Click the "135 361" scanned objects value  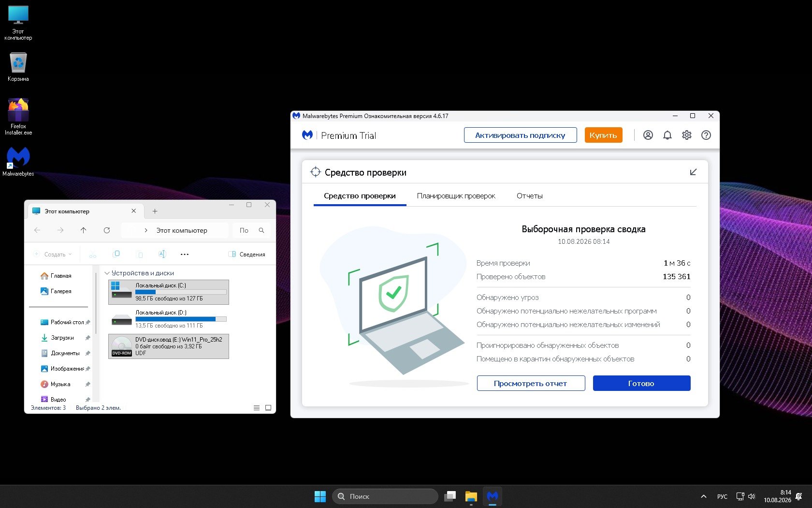pyautogui.click(x=677, y=277)
